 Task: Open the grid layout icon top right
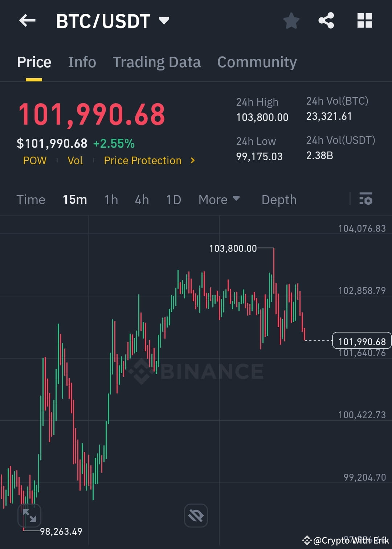pyautogui.click(x=364, y=21)
